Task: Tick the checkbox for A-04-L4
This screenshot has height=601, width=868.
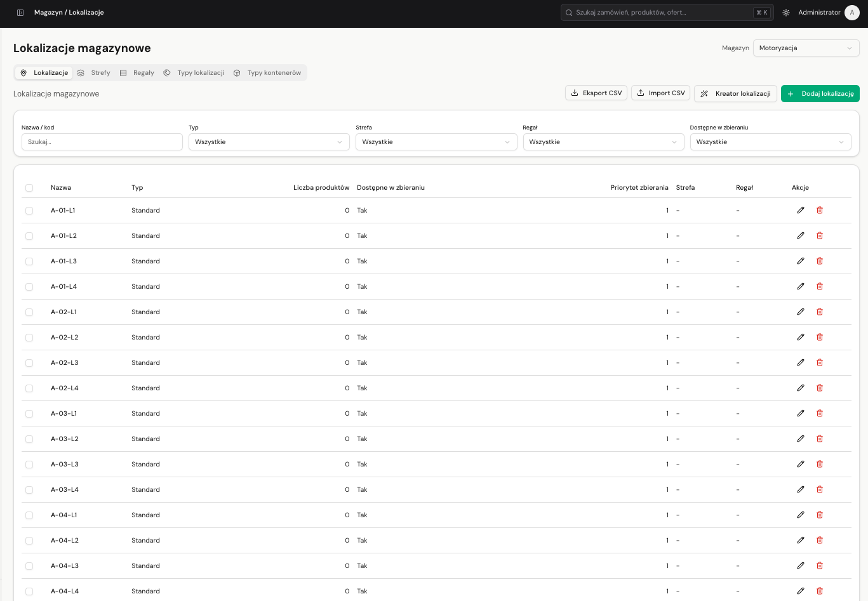Action: click(x=29, y=591)
